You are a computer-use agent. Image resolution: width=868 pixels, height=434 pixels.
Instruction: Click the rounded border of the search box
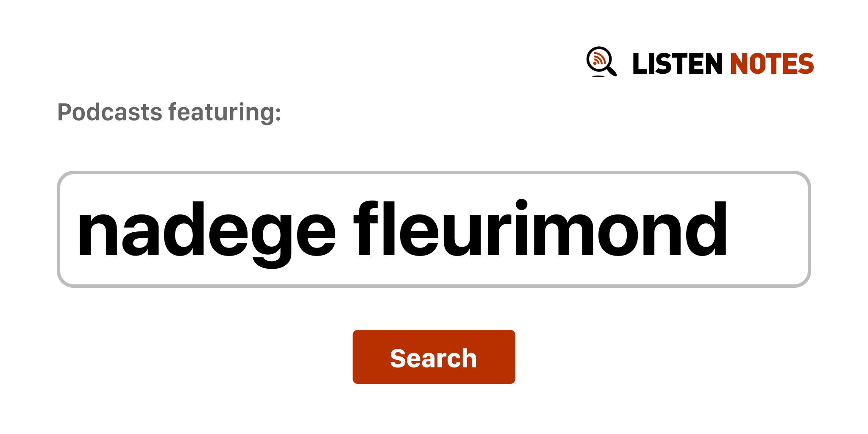pos(434,172)
